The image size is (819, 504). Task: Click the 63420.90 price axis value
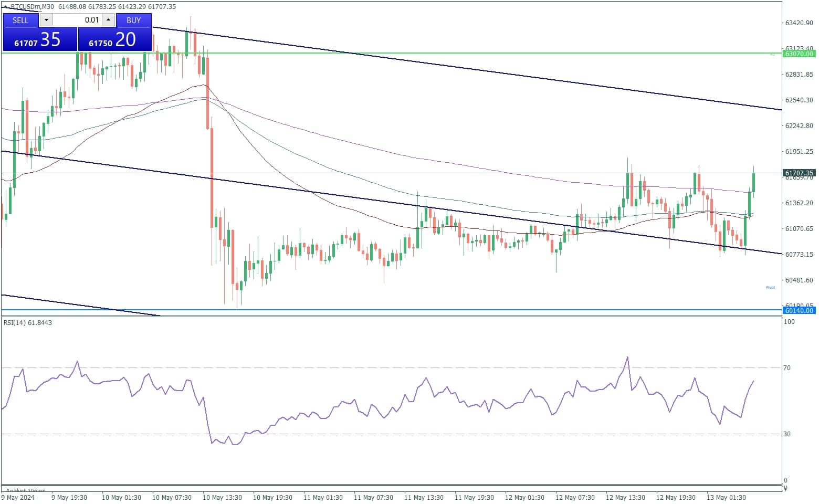tap(799, 23)
